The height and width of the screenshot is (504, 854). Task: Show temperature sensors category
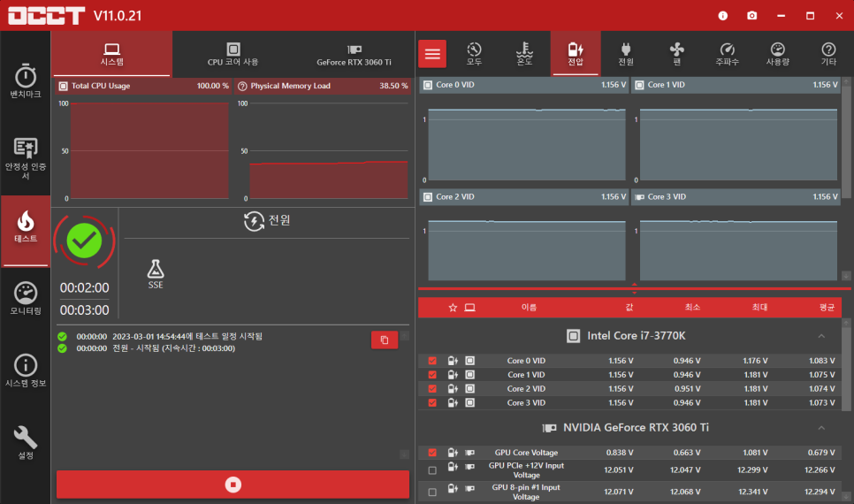(524, 54)
